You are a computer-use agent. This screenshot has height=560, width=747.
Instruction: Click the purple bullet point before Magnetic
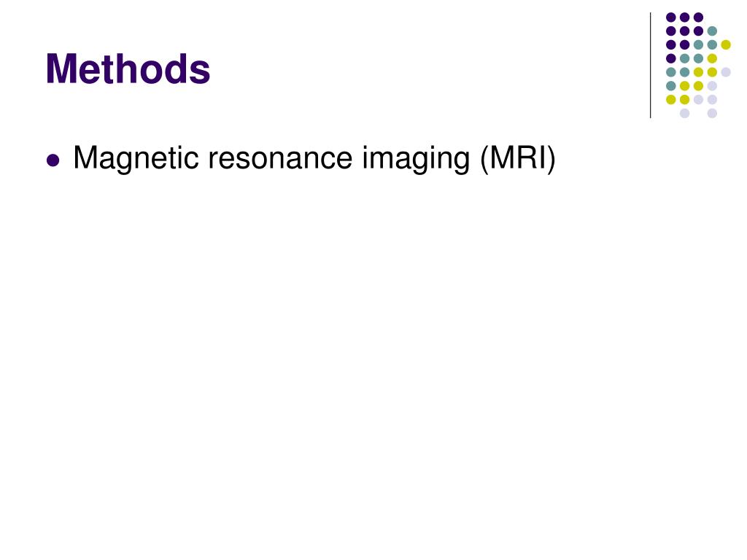pyautogui.click(x=53, y=160)
